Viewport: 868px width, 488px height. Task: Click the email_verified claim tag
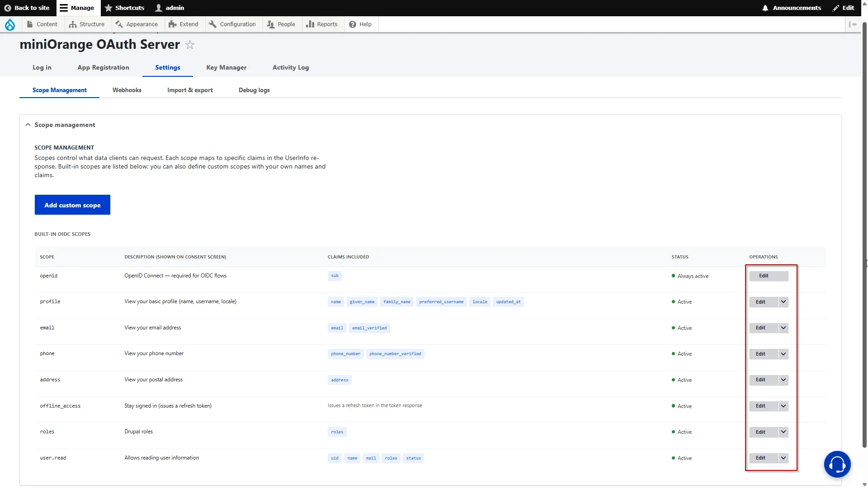[369, 328]
